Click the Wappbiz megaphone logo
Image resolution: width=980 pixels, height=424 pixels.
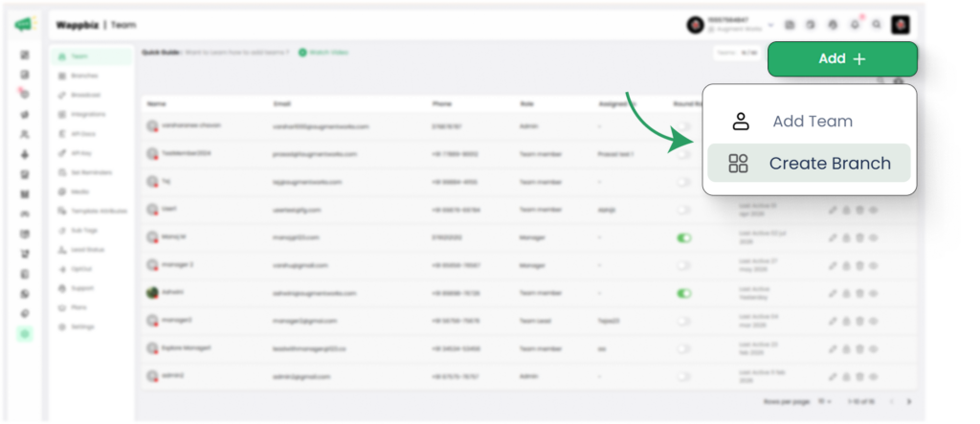click(24, 24)
